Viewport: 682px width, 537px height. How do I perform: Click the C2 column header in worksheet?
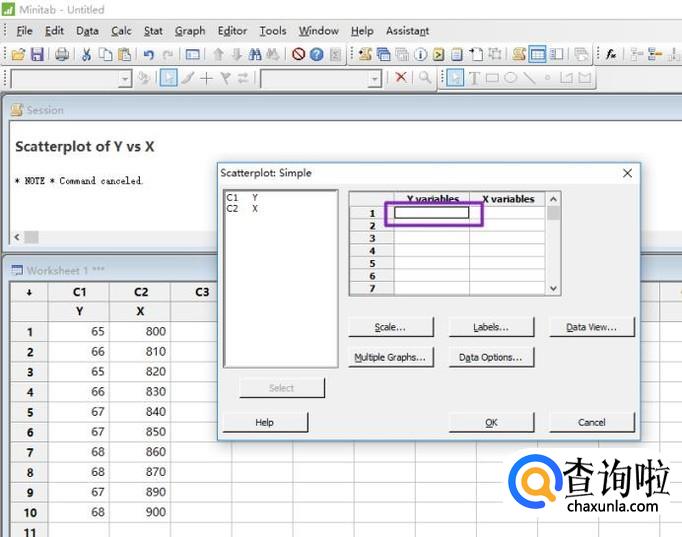[x=140, y=292]
